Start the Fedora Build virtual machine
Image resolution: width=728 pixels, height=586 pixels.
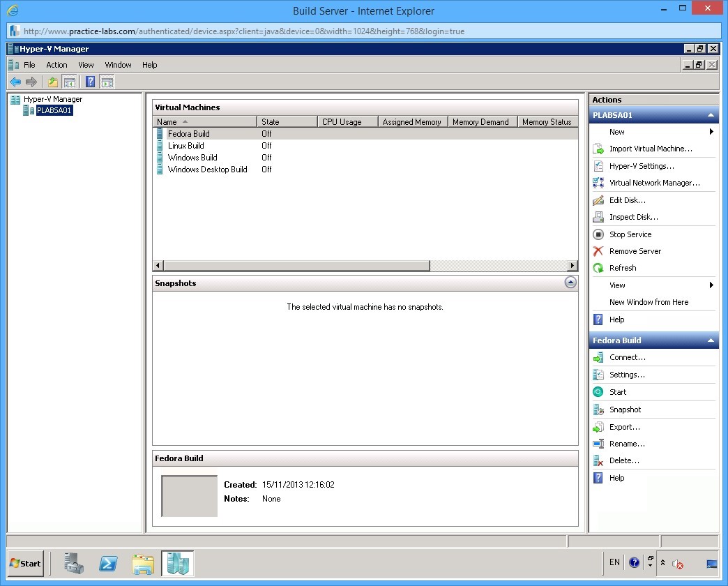pyautogui.click(x=617, y=392)
